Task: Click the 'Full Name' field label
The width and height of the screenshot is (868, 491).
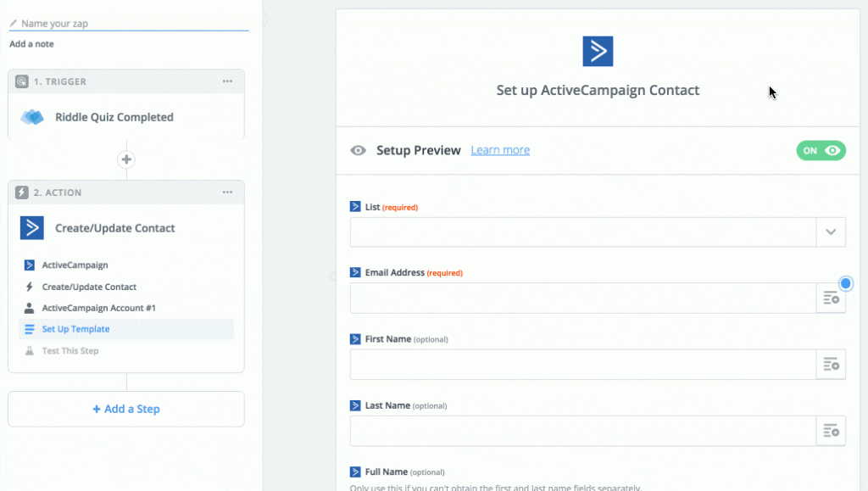Action: point(387,471)
